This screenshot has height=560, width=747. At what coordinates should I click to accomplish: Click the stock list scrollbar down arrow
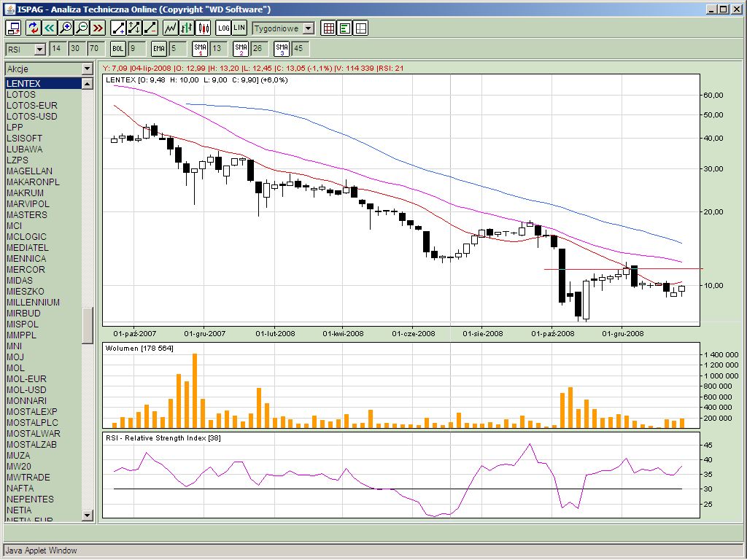pos(88,515)
